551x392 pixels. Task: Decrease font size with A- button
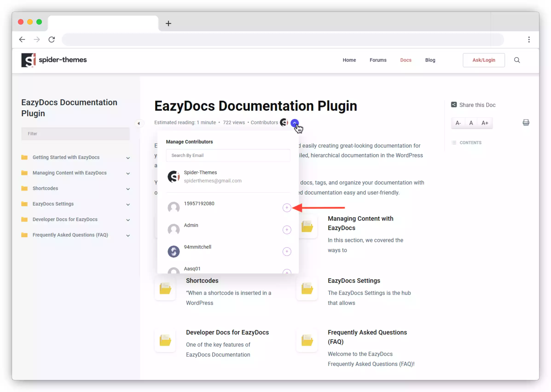tap(458, 123)
